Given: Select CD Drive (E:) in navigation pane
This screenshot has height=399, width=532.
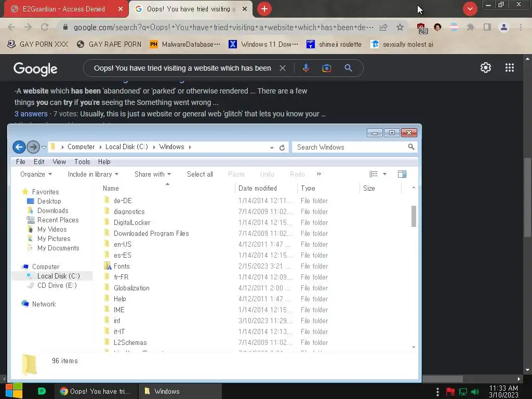Looking at the screenshot, I should coord(57,285).
